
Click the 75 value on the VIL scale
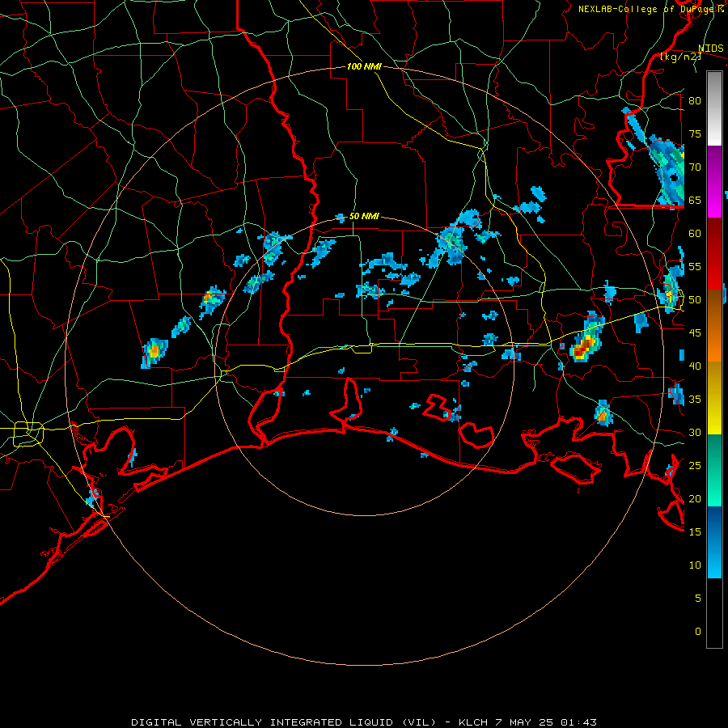tap(695, 133)
